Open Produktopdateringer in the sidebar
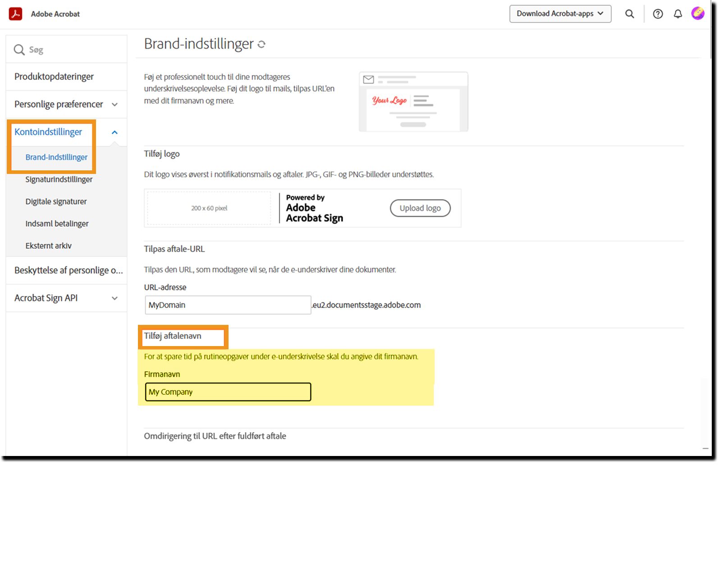This screenshot has width=728, height=570. (x=54, y=77)
